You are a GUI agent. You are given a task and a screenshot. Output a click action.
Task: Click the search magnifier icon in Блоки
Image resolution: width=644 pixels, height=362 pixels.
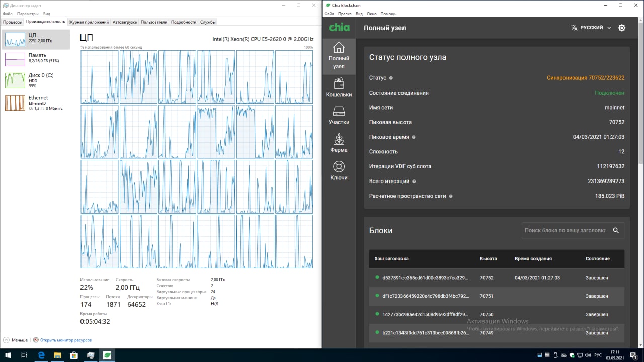pyautogui.click(x=616, y=230)
